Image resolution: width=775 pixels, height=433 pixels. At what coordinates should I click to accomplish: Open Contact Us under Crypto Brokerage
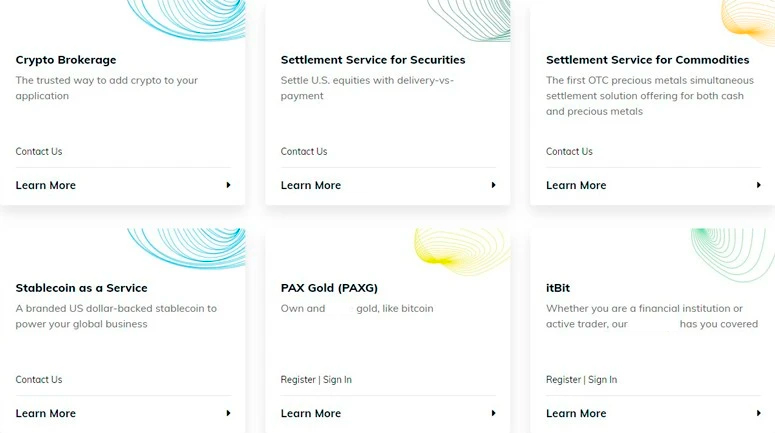coord(39,152)
